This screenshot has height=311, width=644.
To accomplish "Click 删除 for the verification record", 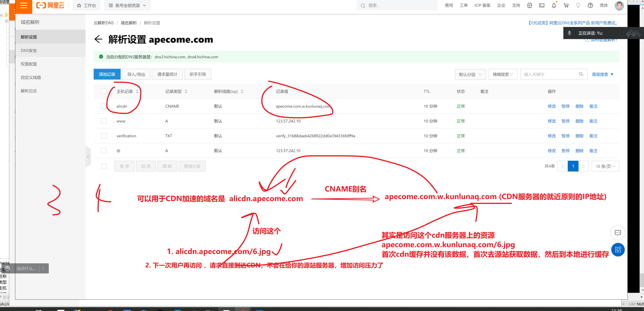I will point(579,136).
